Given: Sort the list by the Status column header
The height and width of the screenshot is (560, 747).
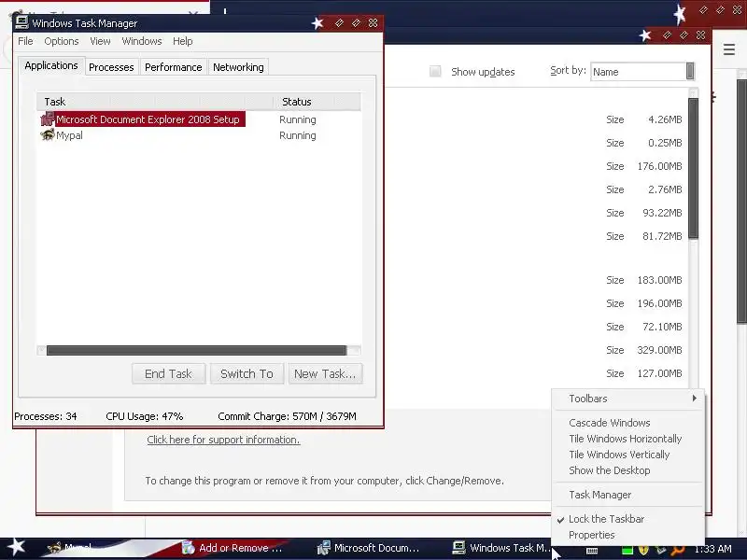Looking at the screenshot, I should click(x=317, y=102).
